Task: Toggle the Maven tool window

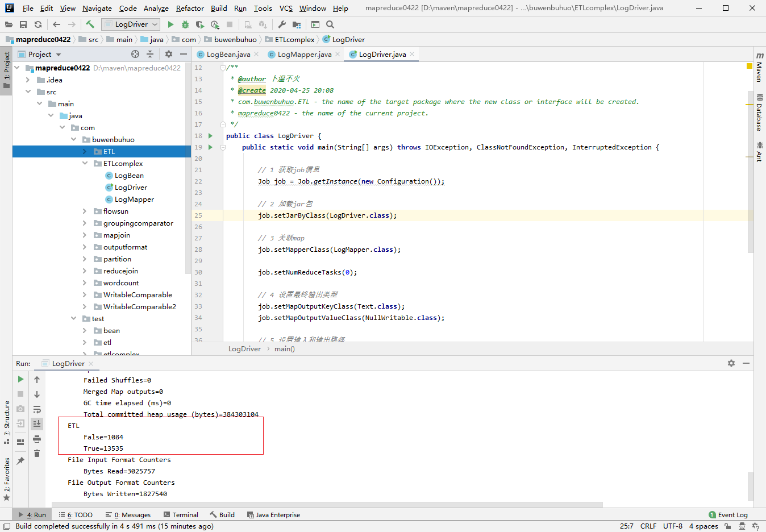Action: click(759, 68)
